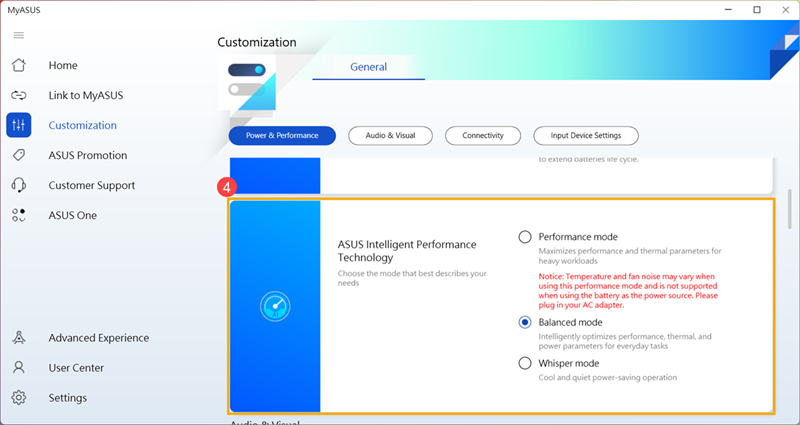Open ASUS One section
The width and height of the screenshot is (800, 425).
[72, 215]
